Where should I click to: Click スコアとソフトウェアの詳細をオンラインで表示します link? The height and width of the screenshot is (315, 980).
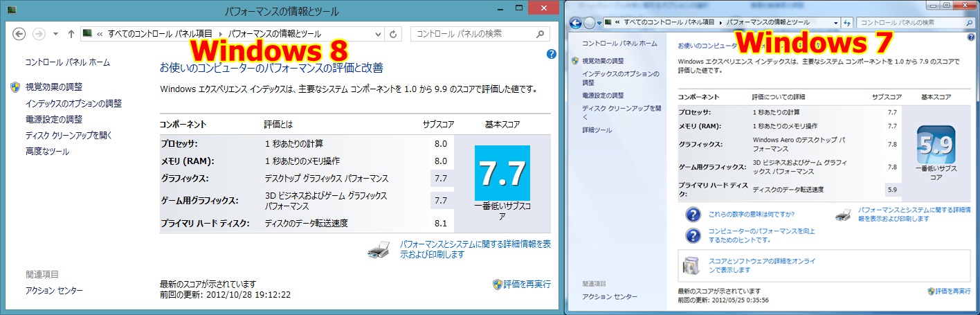click(x=763, y=265)
